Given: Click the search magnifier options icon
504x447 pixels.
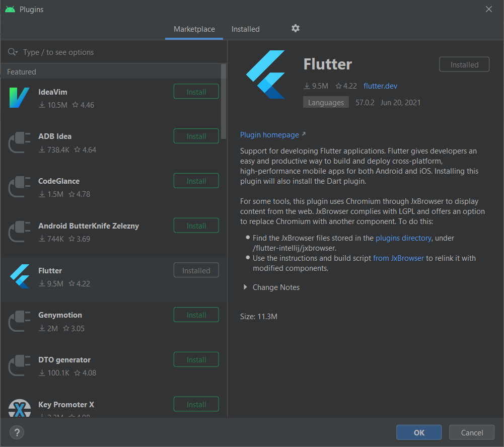Looking at the screenshot, I should 13,52.
